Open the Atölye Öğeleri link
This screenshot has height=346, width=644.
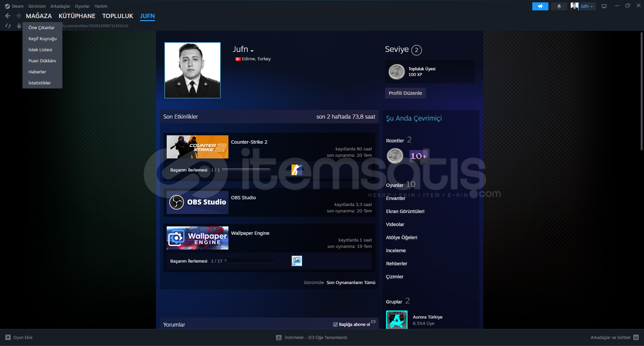tap(401, 237)
